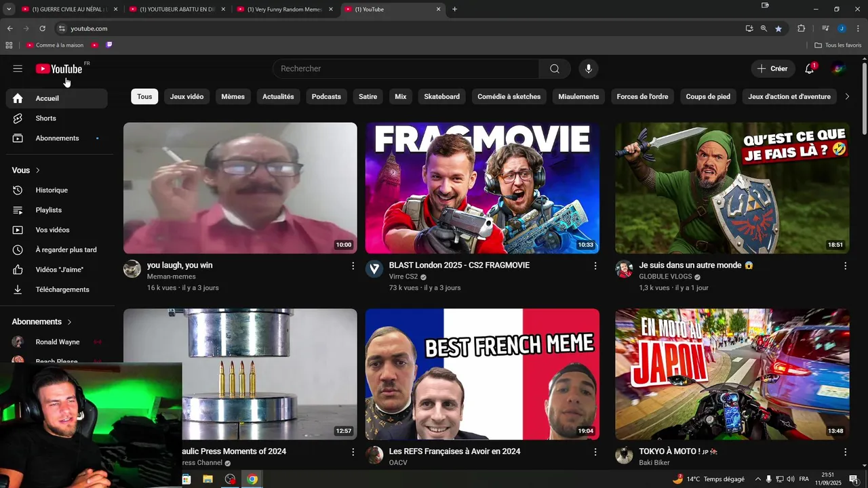The image size is (868, 488).
Task: Select the Tous filter chip
Action: click(144, 96)
